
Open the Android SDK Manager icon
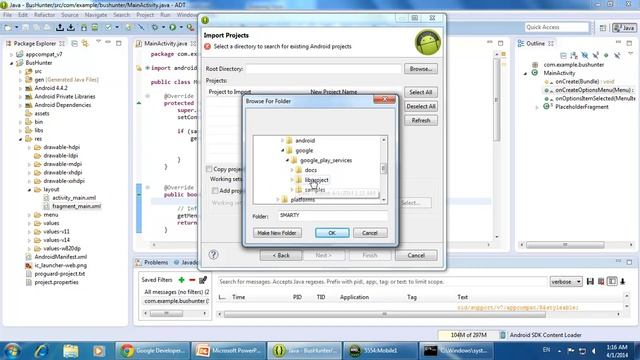click(84, 27)
